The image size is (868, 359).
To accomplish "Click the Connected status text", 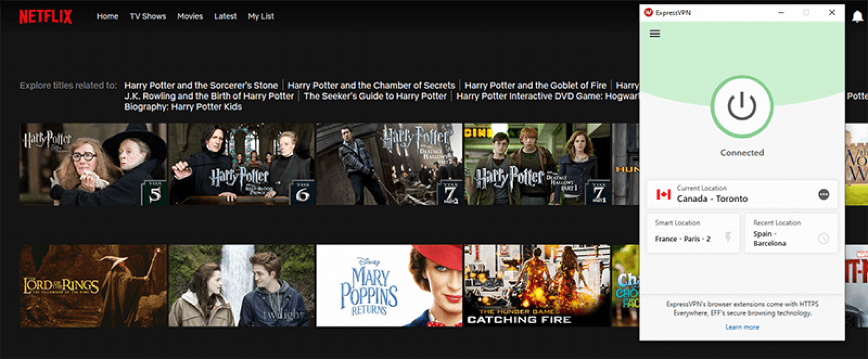I will click(742, 153).
